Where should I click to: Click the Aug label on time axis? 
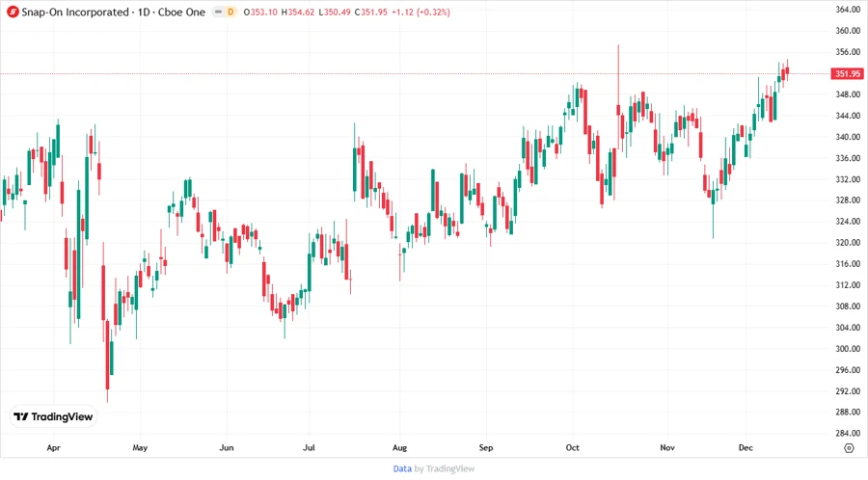coord(399,447)
